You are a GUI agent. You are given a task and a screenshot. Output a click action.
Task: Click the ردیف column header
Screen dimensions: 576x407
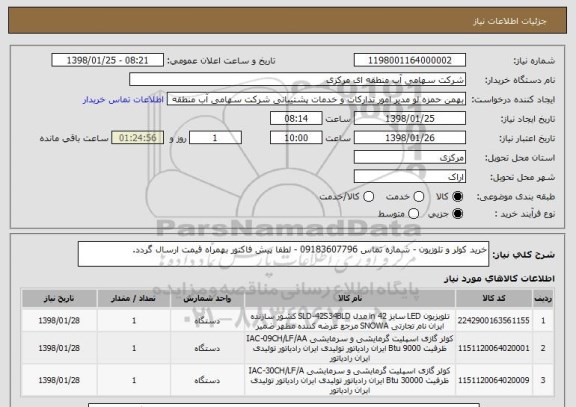543,299
